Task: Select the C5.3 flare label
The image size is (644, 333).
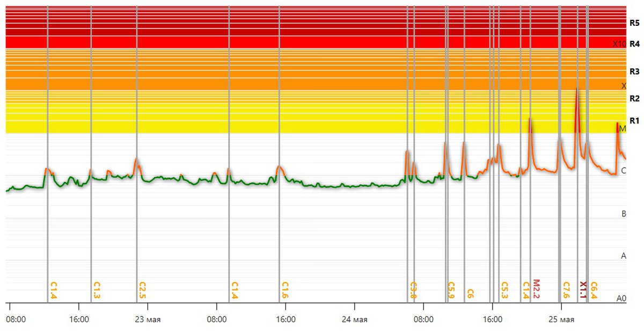Action: (504, 289)
